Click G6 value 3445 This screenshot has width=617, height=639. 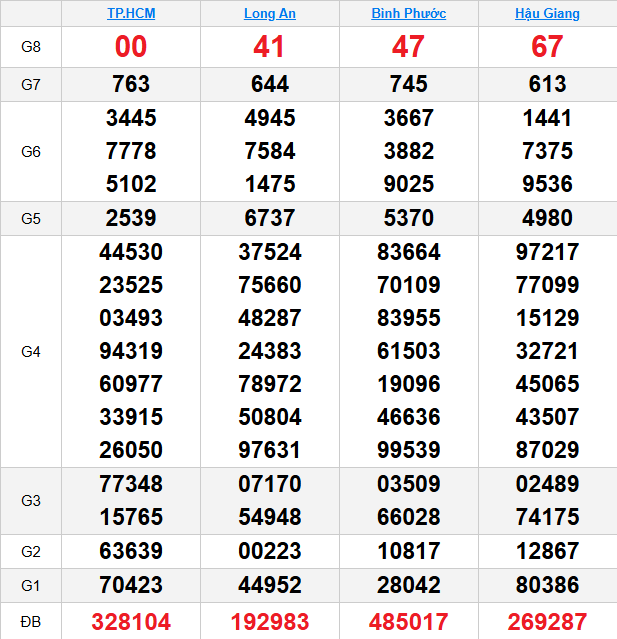click(131, 118)
